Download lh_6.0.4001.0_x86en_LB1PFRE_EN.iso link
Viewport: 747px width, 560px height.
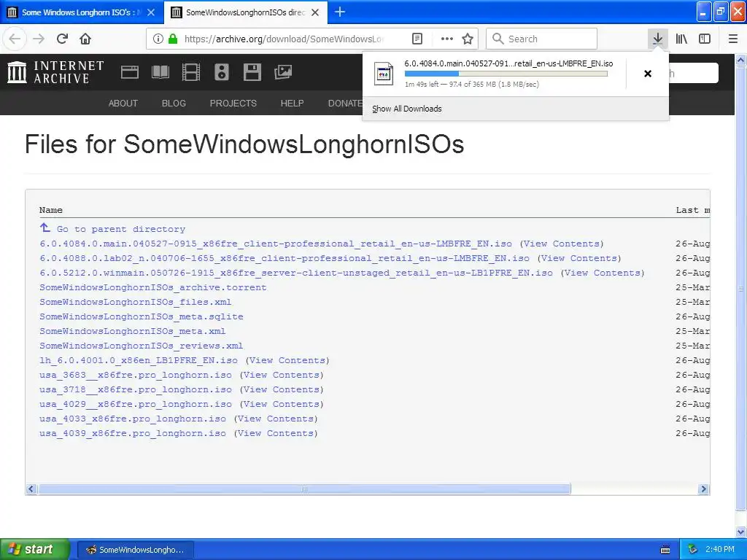tap(139, 360)
